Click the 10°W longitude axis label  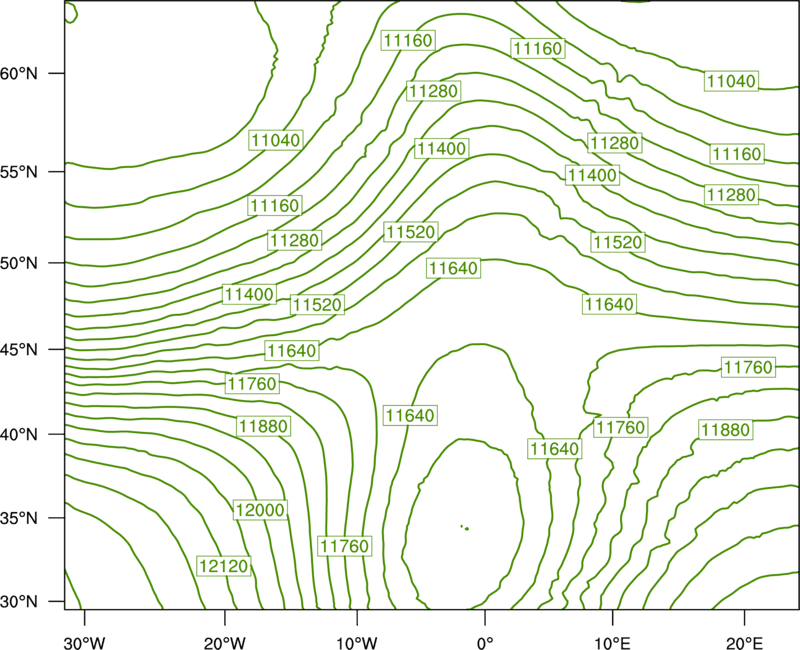tap(357, 643)
